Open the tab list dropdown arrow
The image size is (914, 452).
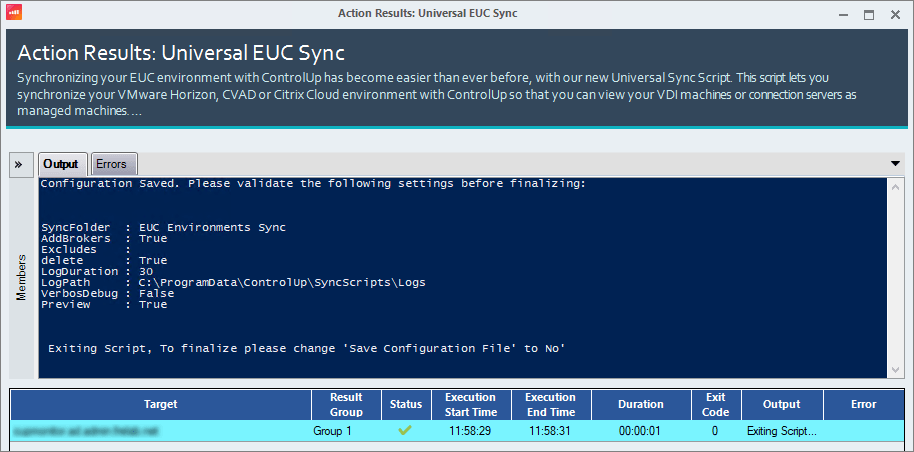[x=895, y=164]
